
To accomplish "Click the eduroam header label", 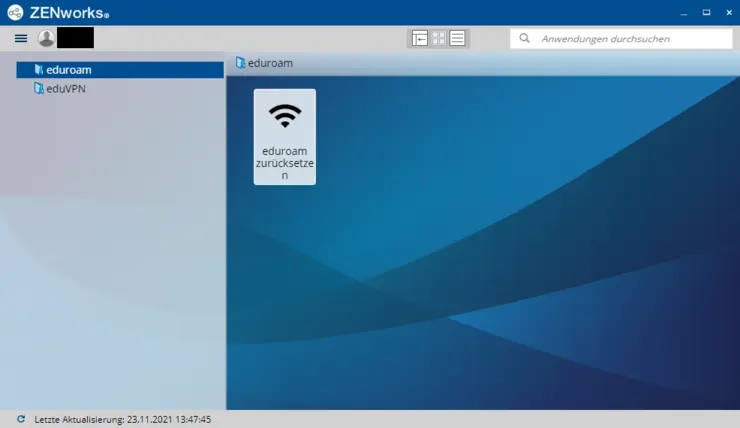I will pos(270,63).
